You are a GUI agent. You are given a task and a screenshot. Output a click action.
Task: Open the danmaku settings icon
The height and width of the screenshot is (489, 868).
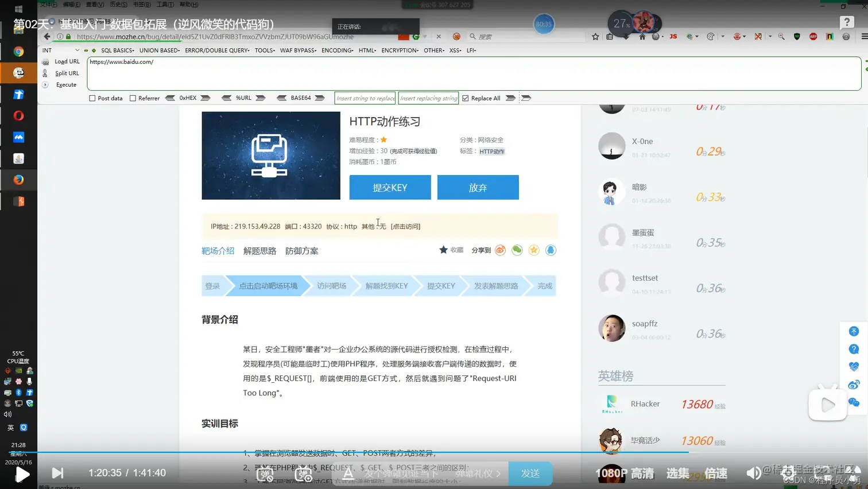coord(304,475)
